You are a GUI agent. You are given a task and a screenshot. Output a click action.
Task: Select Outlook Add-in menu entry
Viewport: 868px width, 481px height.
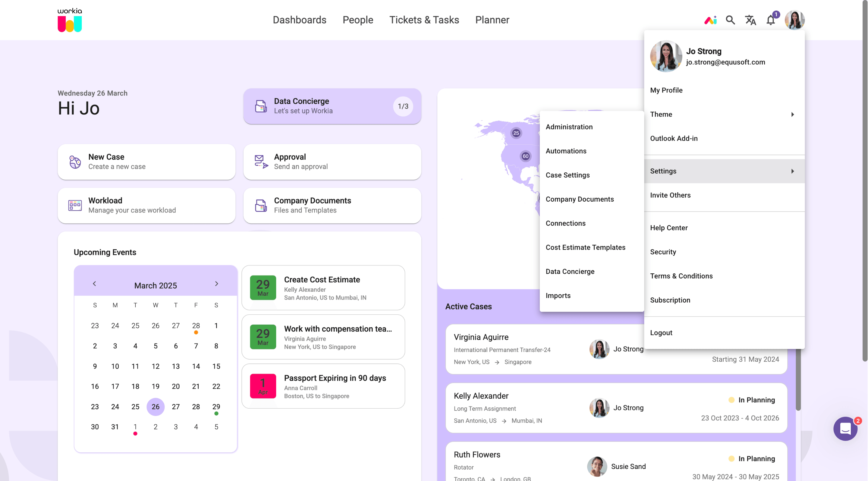click(x=724, y=138)
